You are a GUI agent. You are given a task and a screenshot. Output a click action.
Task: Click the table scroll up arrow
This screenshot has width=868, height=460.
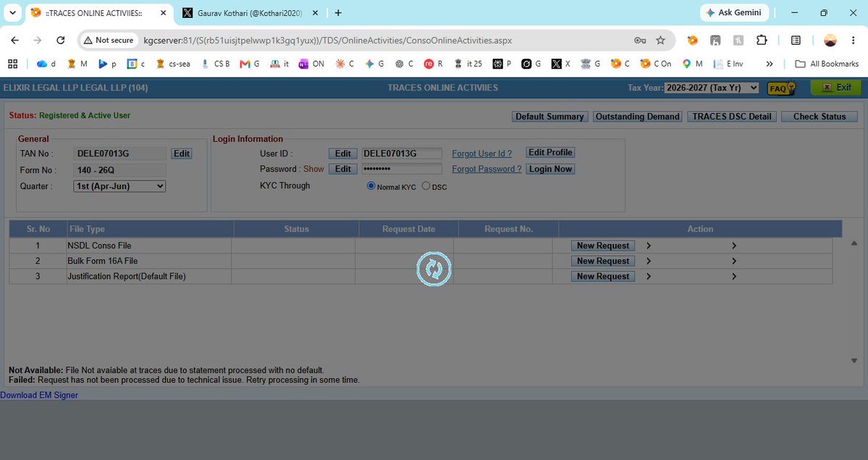[x=854, y=243]
